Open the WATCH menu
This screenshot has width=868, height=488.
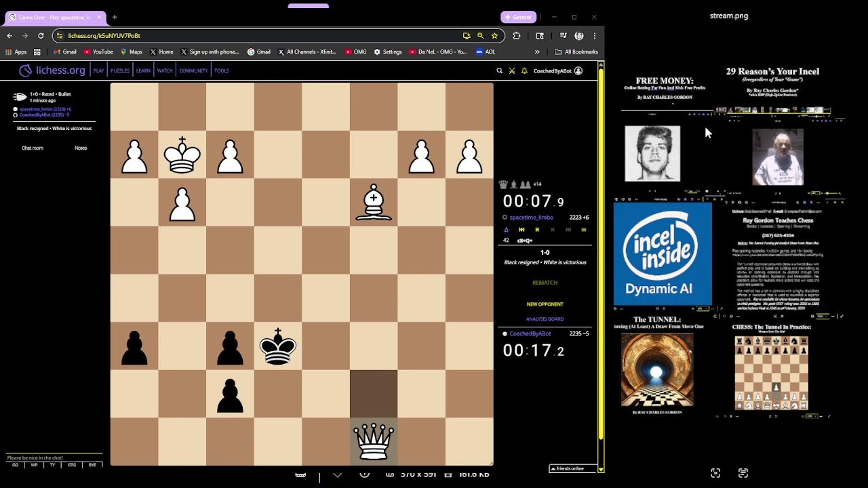click(x=165, y=70)
